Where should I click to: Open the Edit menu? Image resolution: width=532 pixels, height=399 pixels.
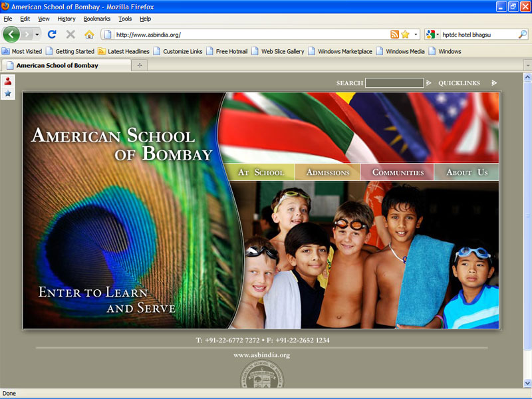pyautogui.click(x=25, y=19)
